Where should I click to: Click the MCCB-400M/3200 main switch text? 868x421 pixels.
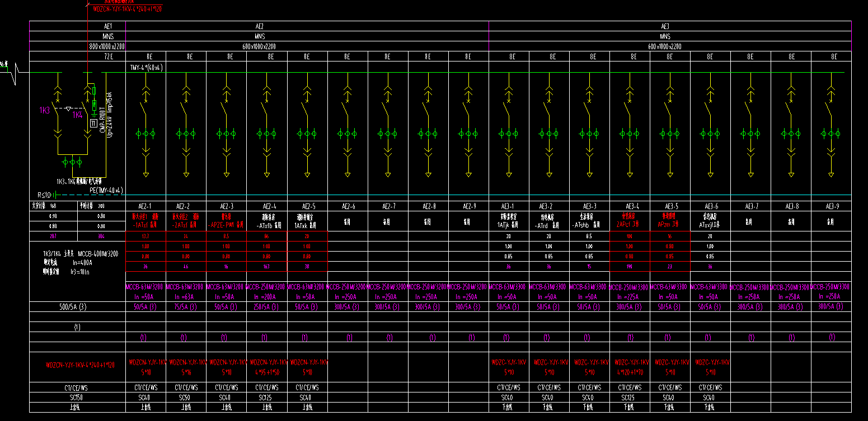click(98, 254)
